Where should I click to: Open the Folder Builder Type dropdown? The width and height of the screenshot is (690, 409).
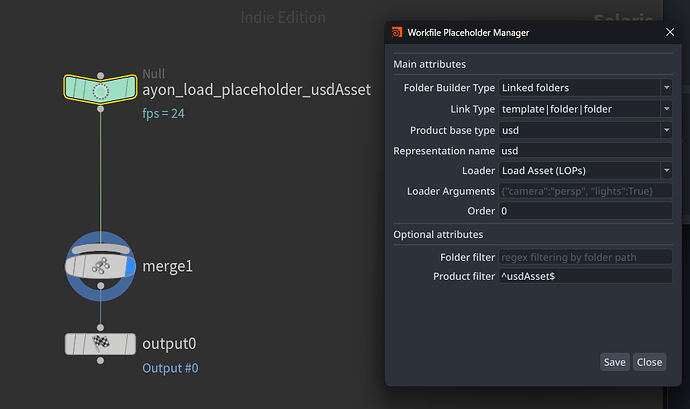coord(586,88)
